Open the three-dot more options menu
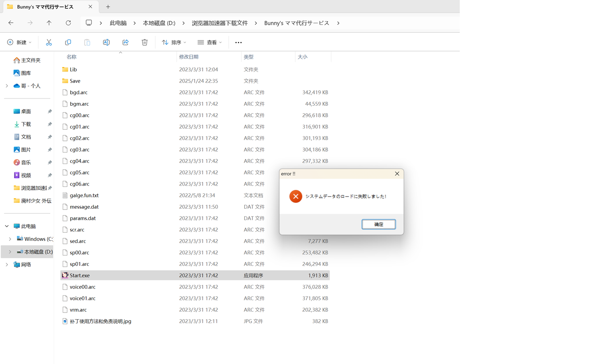Viewport: 613px width, 364px height. (x=238, y=42)
